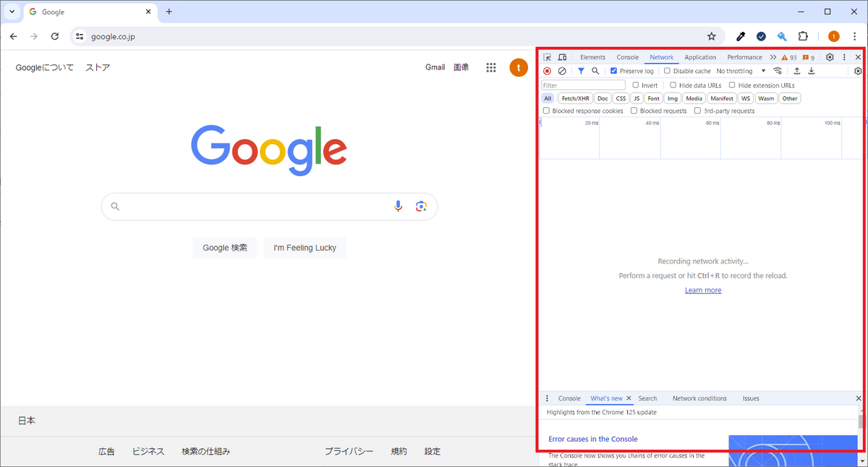Click the Google 検索 button
The image size is (868, 467).
[x=224, y=248]
